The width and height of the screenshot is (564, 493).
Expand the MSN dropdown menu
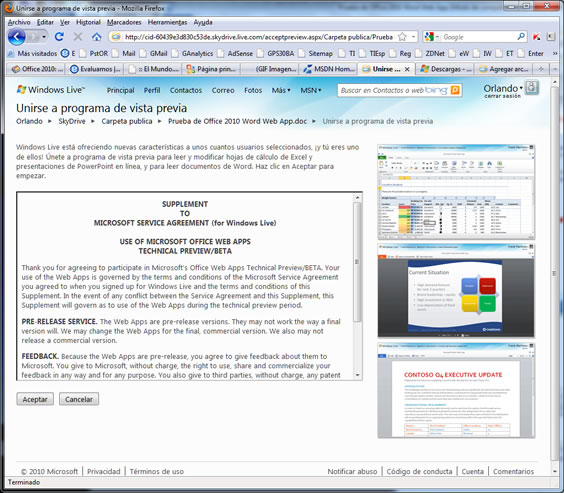tap(311, 90)
